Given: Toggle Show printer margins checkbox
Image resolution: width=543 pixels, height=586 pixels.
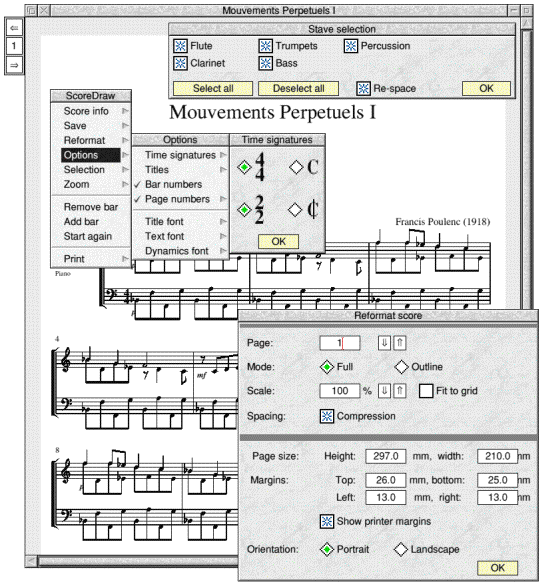Looking at the screenshot, I should tap(327, 522).
